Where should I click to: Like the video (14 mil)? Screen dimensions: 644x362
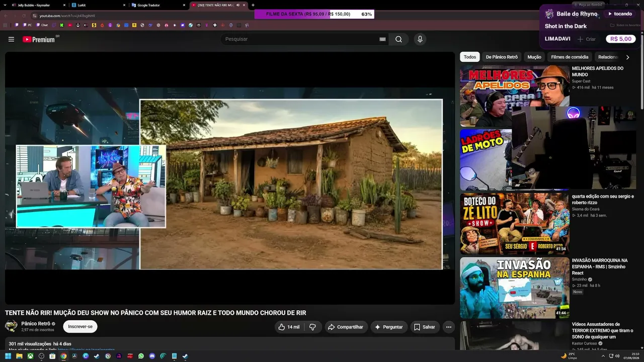(289, 327)
